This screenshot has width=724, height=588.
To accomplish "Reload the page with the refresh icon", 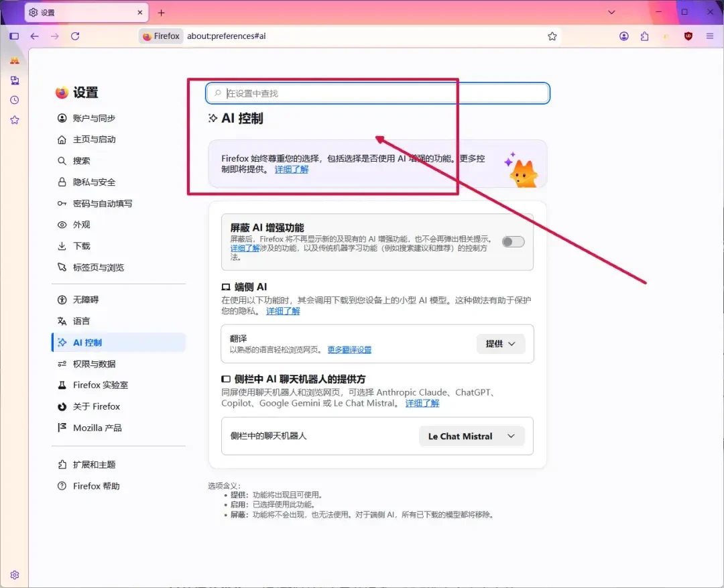I will [75, 36].
